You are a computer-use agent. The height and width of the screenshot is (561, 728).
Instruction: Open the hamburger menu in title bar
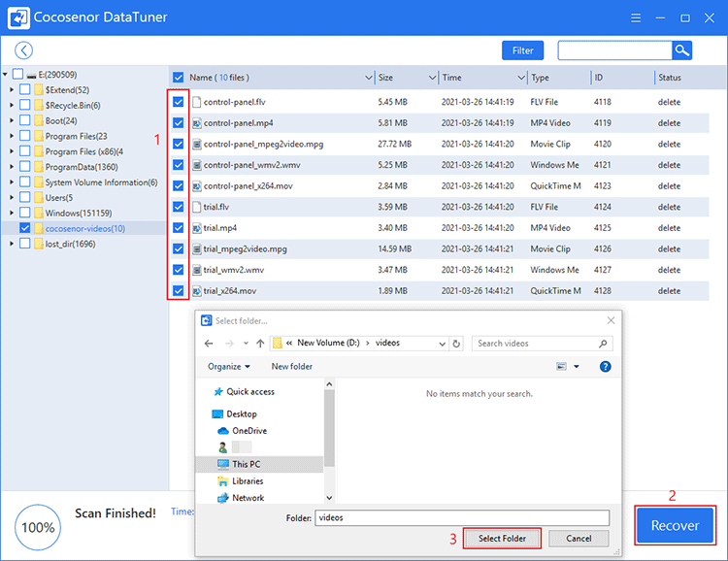[636, 17]
